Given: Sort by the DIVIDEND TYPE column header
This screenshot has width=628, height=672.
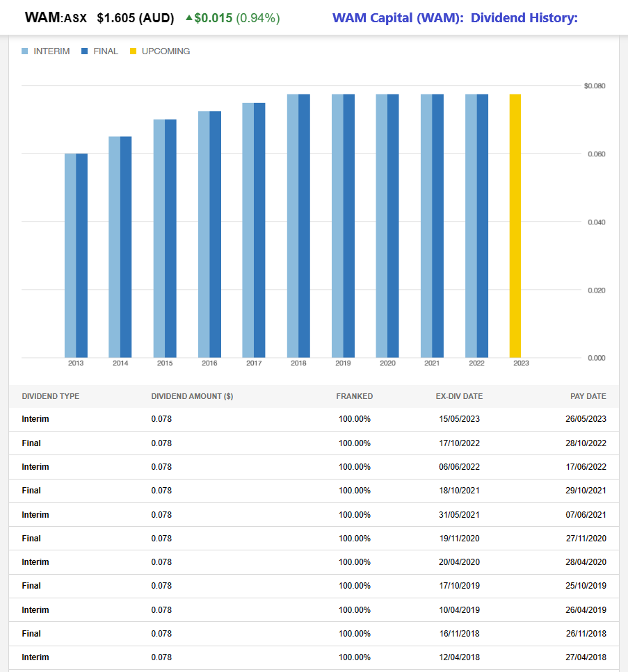Looking at the screenshot, I should coord(51,396).
